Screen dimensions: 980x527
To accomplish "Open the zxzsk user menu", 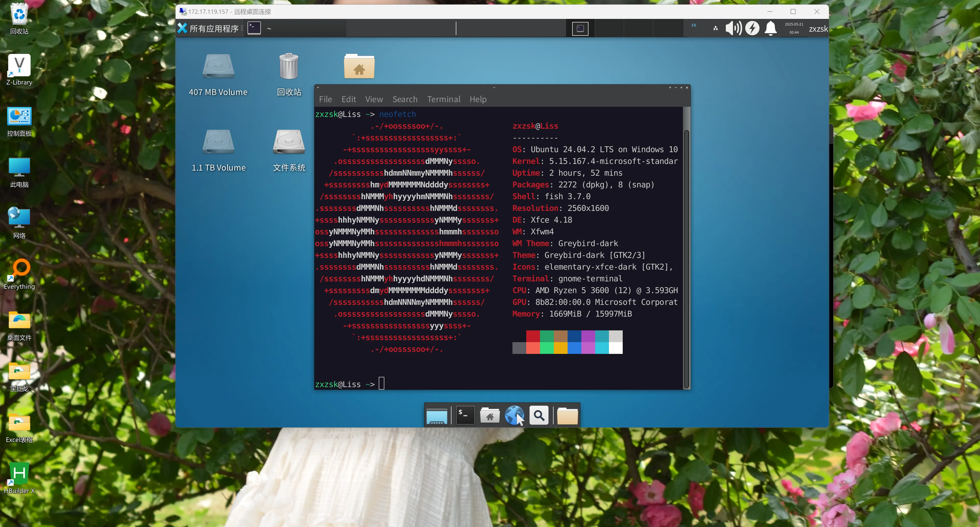I will 818,29.
